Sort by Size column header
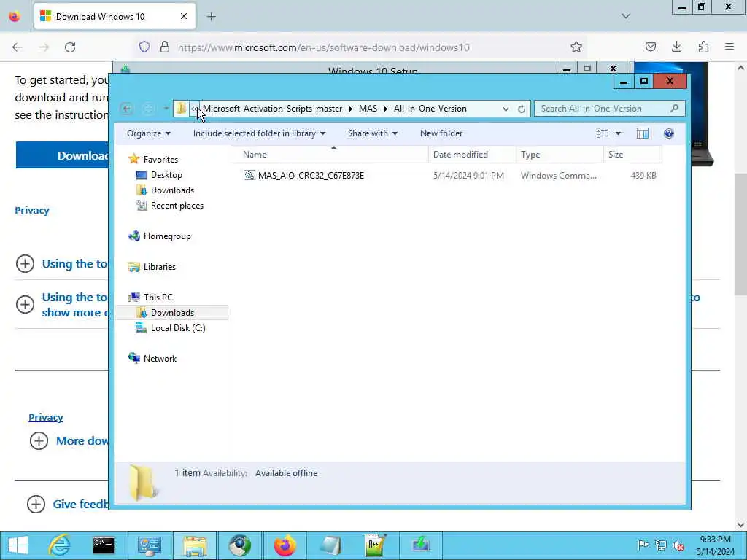The image size is (747, 560). pyautogui.click(x=632, y=155)
